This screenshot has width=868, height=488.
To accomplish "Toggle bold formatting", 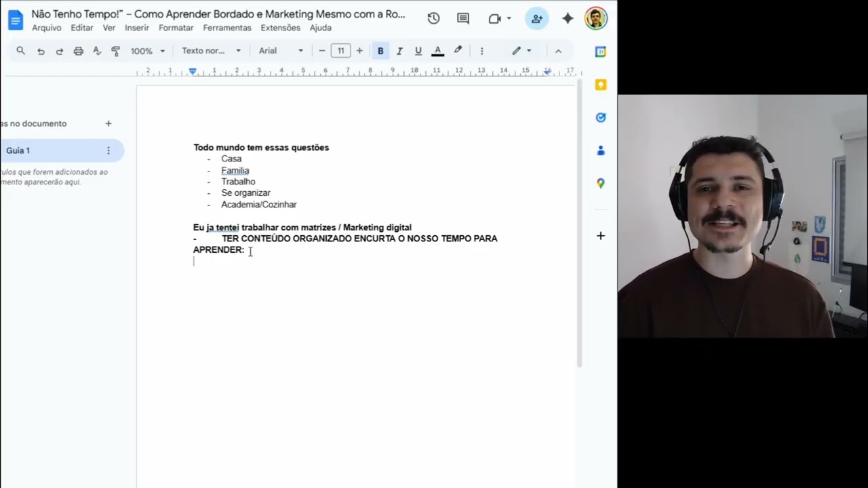I will click(x=380, y=51).
